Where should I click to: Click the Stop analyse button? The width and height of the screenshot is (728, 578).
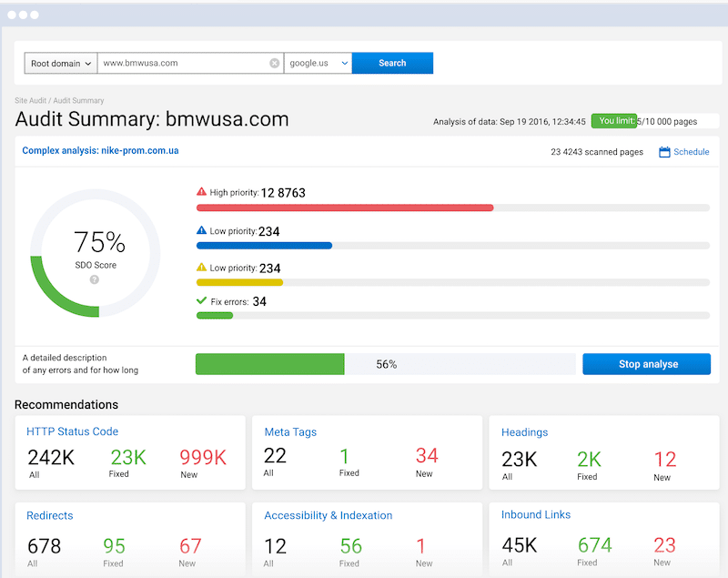[x=647, y=364]
